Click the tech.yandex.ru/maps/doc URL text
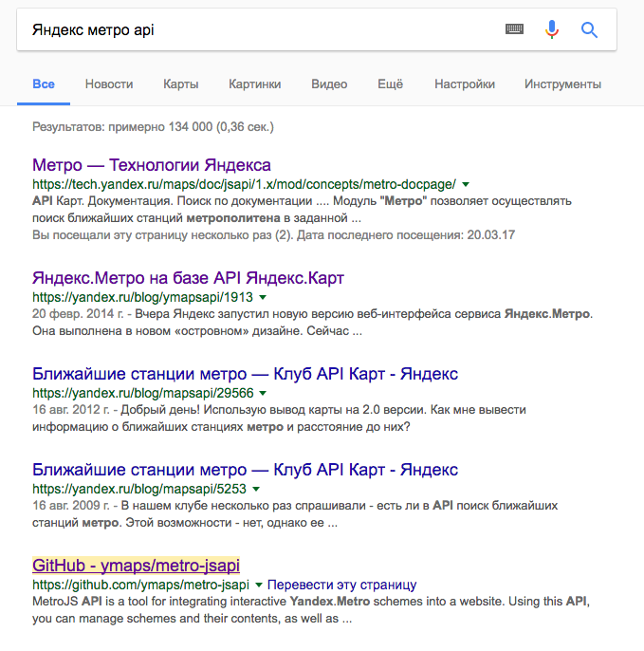This screenshot has height=651, width=644. (244, 184)
